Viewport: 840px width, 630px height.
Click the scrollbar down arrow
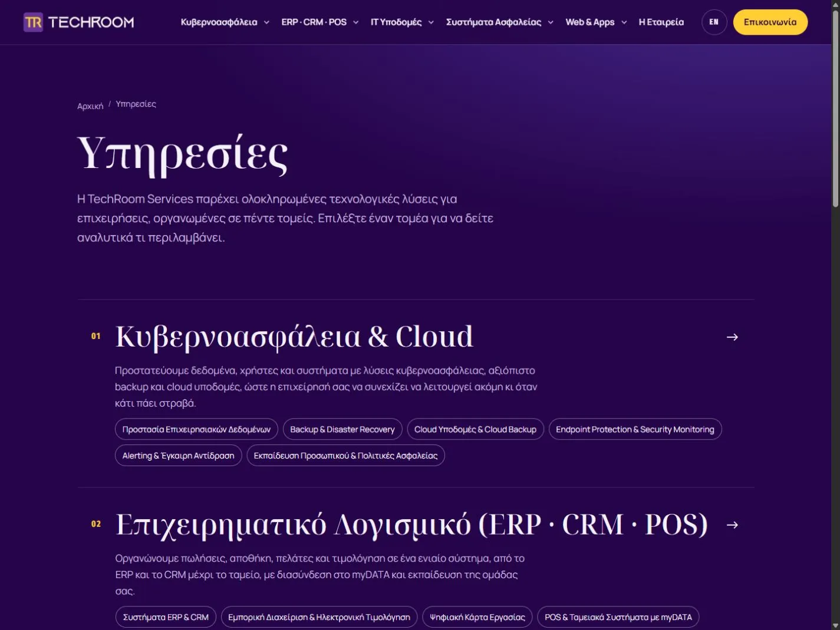835,625
